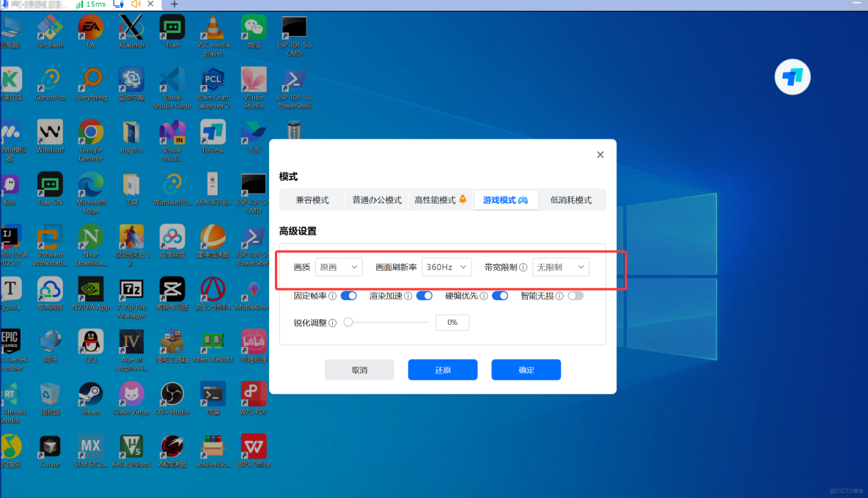Change 画面刷新率 from 360Hz dropdown
The image size is (868, 498).
[446, 267]
